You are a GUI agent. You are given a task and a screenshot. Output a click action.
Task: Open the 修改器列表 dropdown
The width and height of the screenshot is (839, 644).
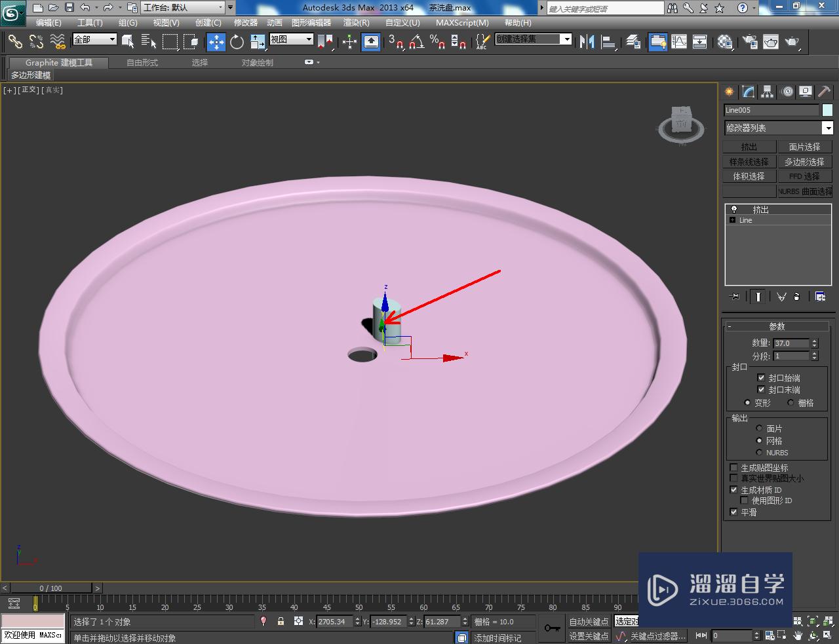(x=778, y=128)
